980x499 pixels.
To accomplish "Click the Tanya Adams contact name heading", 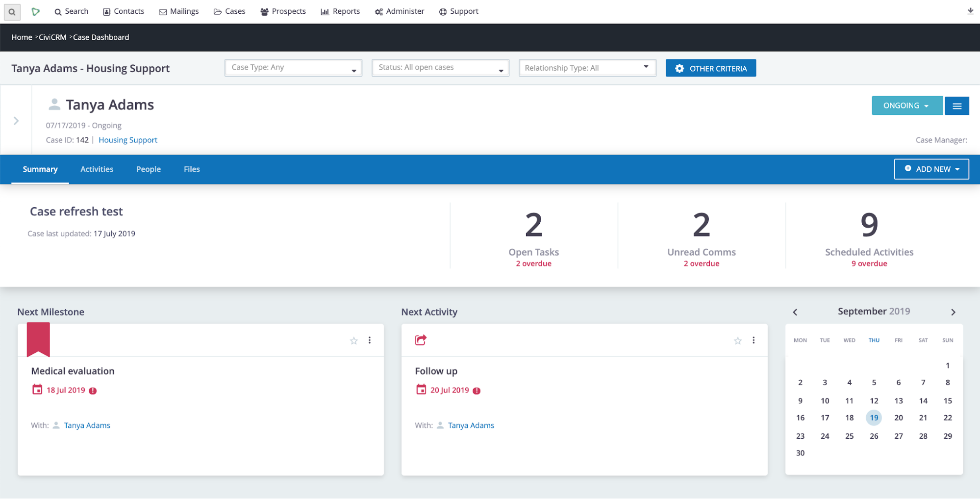I will pyautogui.click(x=110, y=105).
